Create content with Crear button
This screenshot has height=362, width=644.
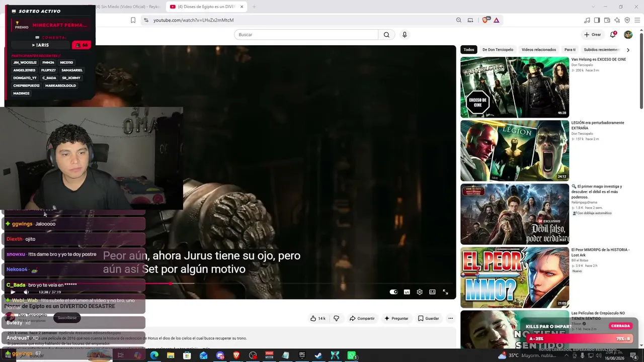[592, 35]
